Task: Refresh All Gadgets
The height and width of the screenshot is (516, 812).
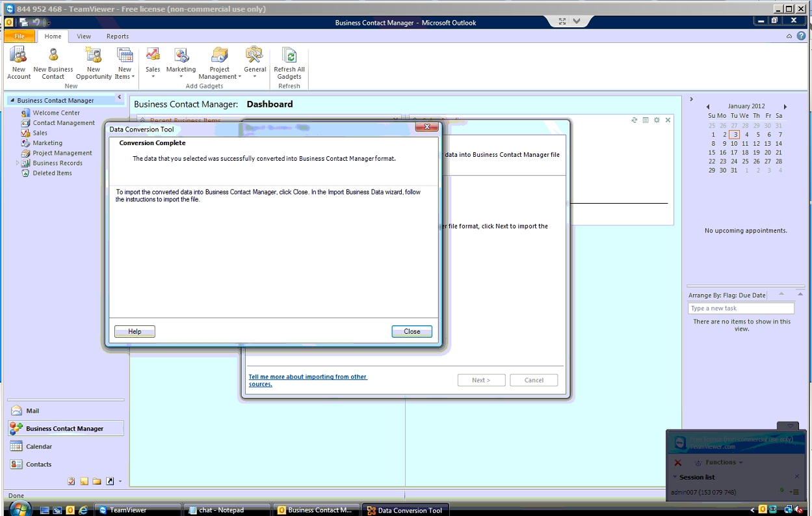Action: coord(289,63)
